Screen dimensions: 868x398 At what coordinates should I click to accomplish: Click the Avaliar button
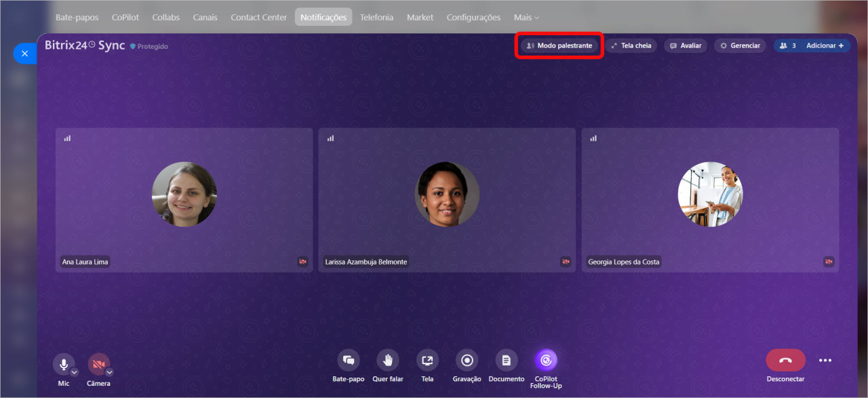(x=686, y=45)
